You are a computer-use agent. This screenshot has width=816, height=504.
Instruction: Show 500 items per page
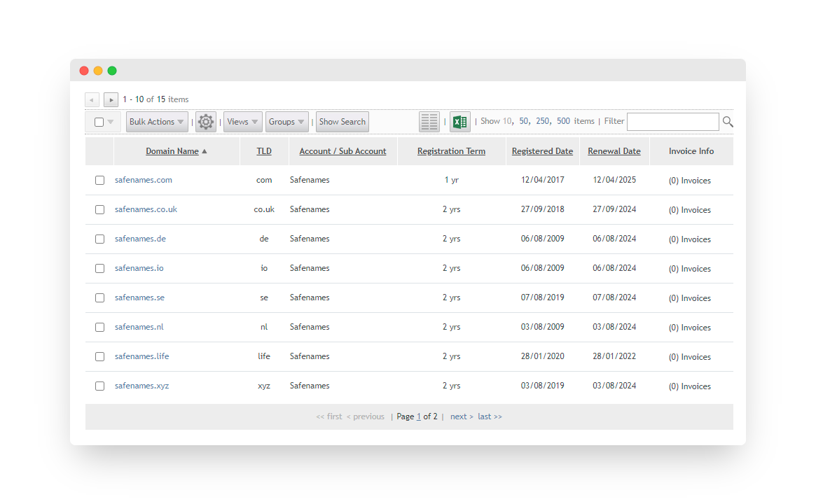tap(563, 121)
